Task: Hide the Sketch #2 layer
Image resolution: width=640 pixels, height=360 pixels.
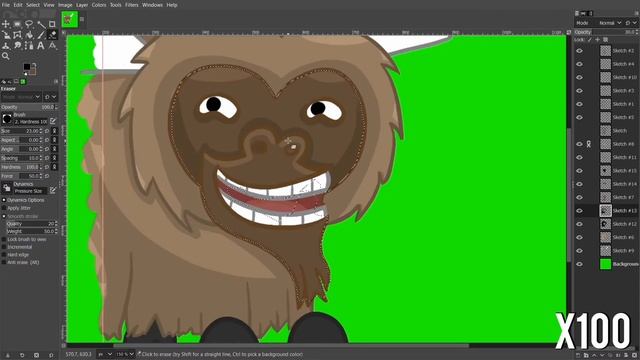Action: point(579,51)
